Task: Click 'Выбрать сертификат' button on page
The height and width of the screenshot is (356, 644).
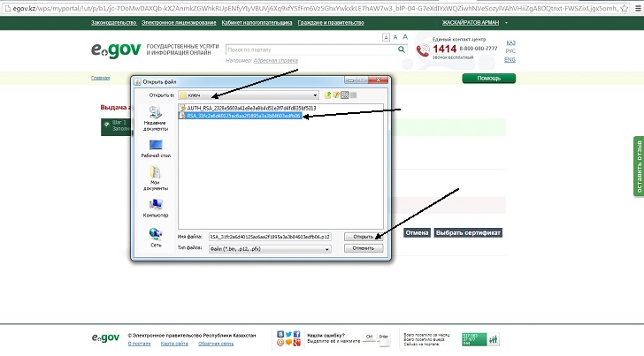Action: click(x=468, y=233)
